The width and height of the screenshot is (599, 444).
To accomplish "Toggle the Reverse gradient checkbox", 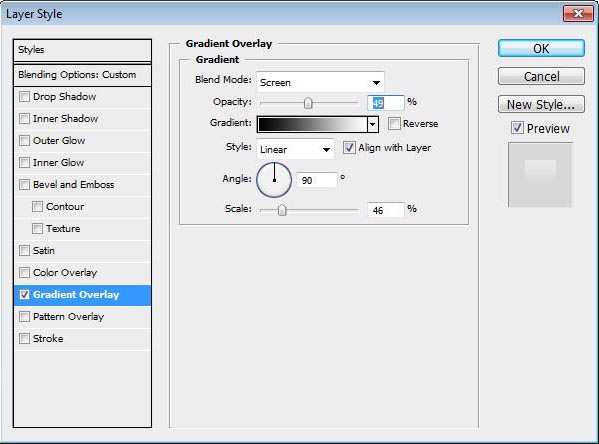I will click(394, 123).
